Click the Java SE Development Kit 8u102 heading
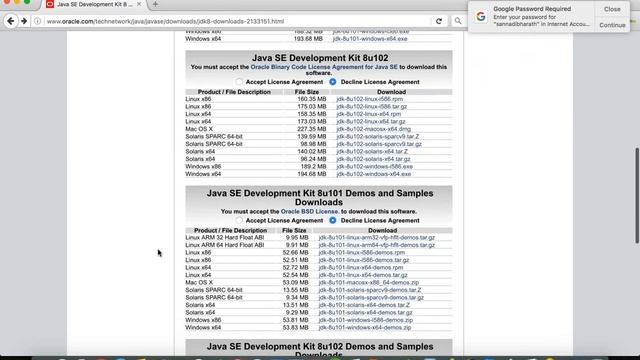 (x=320, y=58)
